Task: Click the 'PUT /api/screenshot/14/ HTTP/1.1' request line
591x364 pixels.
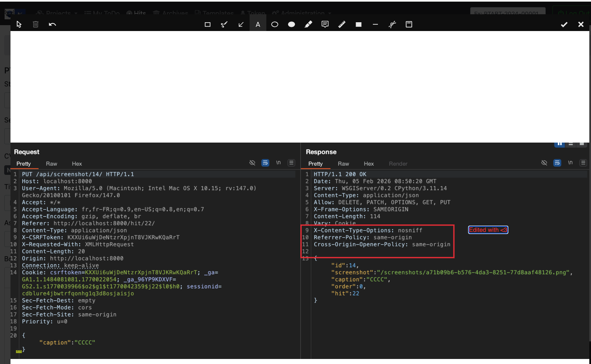Action: pyautogui.click(x=78, y=174)
